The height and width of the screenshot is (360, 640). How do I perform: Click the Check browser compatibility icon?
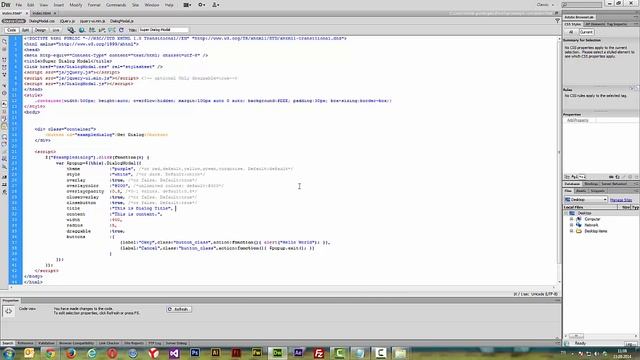(x=112, y=30)
